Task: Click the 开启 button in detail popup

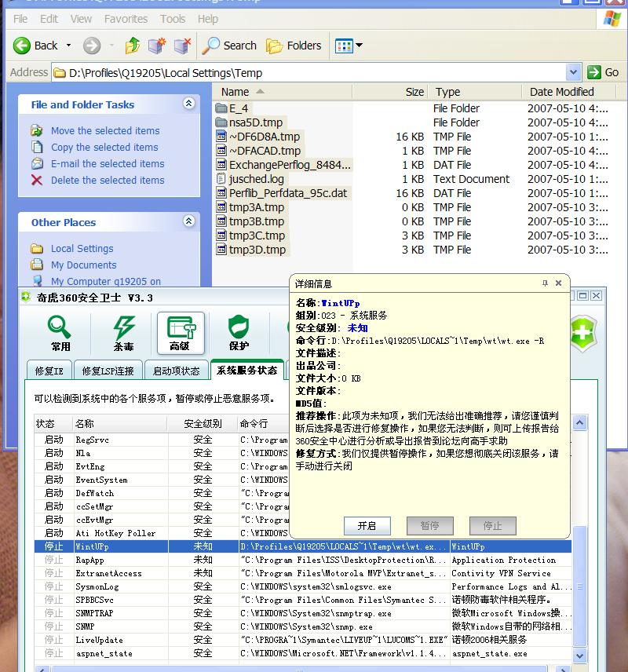Action: click(367, 526)
